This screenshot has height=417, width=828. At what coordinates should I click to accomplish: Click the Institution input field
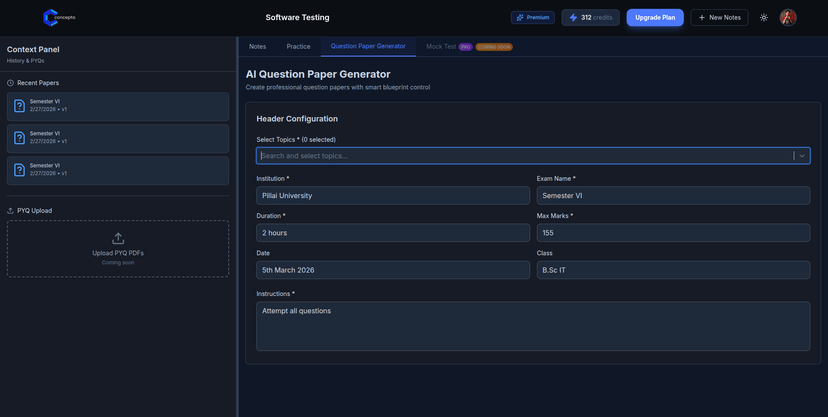(x=393, y=196)
